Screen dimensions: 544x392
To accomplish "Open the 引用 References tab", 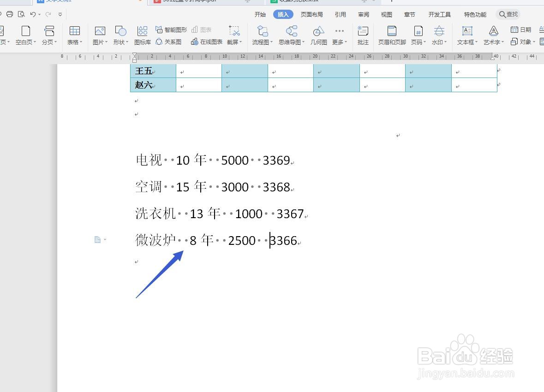I will (341, 15).
